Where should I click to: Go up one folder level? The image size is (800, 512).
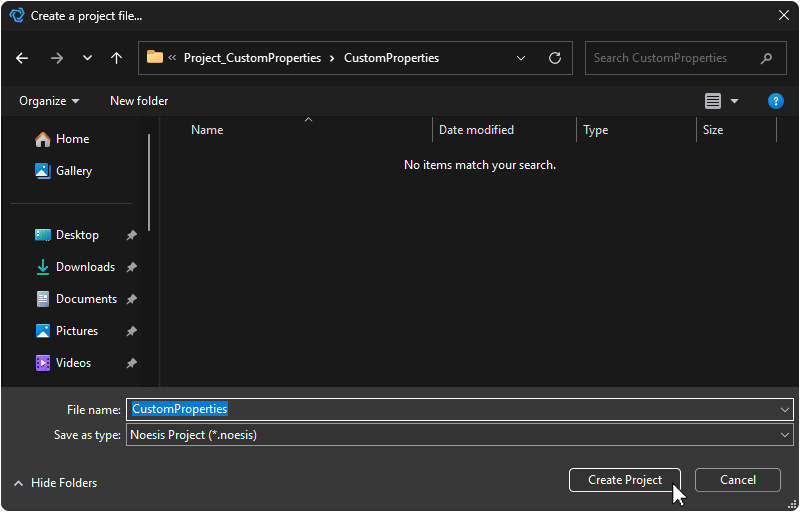click(x=116, y=58)
